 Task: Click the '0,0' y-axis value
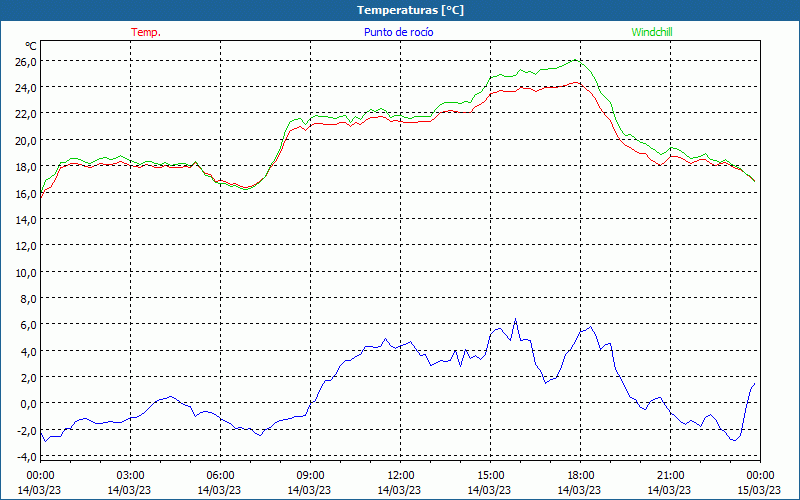[29, 404]
